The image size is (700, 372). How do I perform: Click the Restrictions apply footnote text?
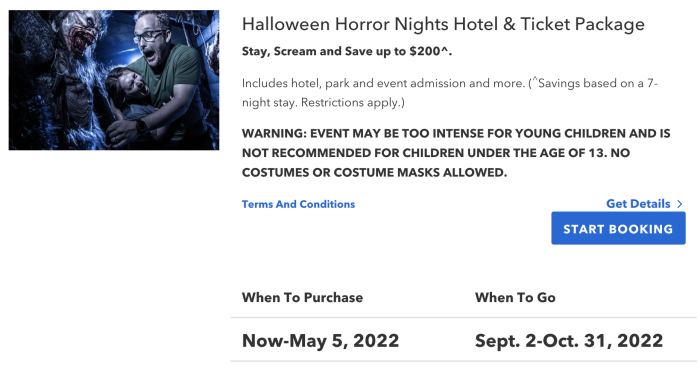353,103
